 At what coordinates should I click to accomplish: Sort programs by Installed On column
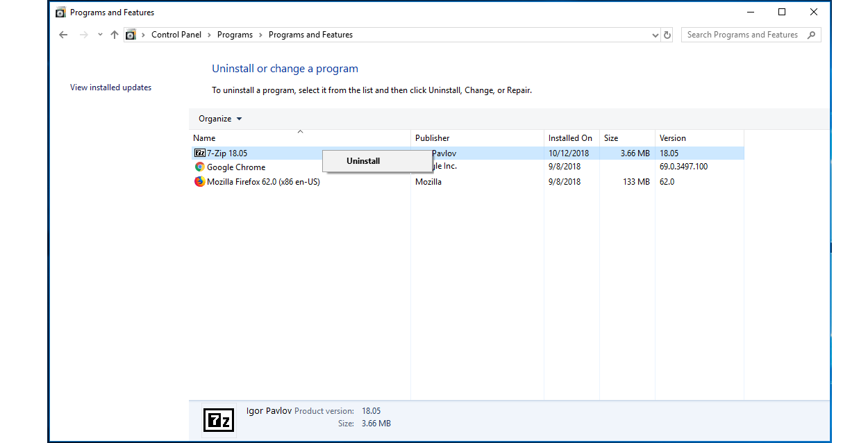[571, 137]
